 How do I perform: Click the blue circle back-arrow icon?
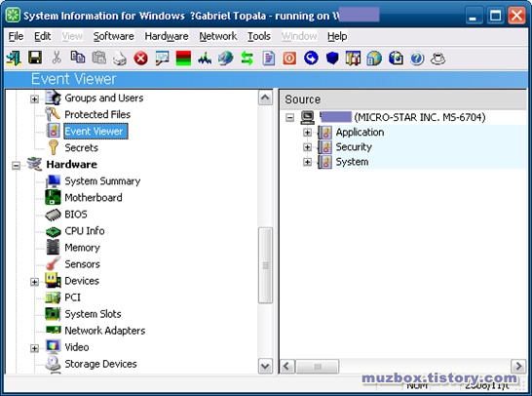coord(311,59)
